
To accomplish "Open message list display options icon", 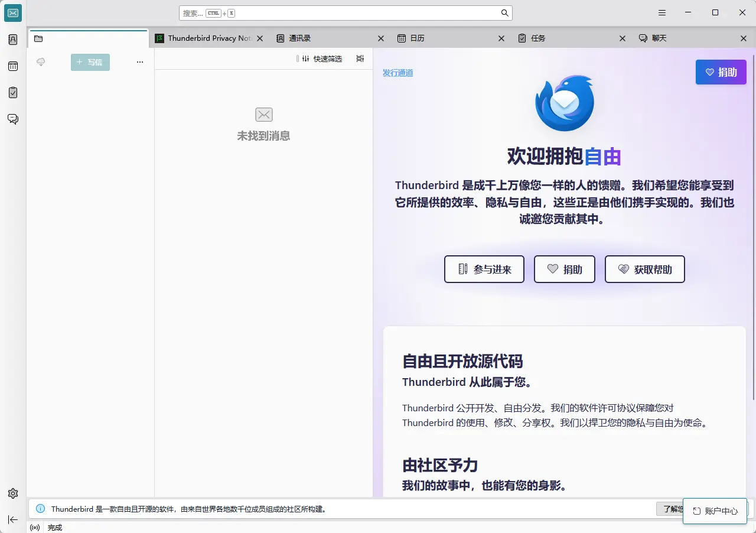I will pos(360,58).
